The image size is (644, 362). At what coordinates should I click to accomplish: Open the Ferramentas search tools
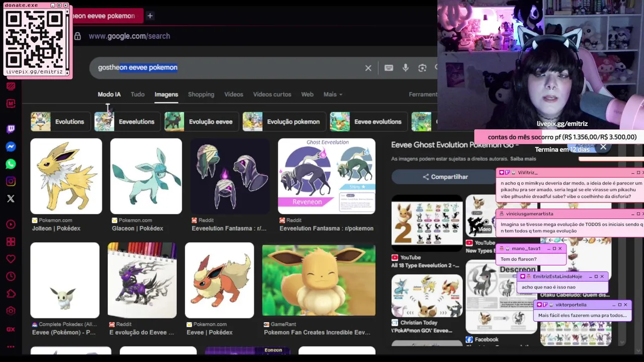(x=423, y=95)
